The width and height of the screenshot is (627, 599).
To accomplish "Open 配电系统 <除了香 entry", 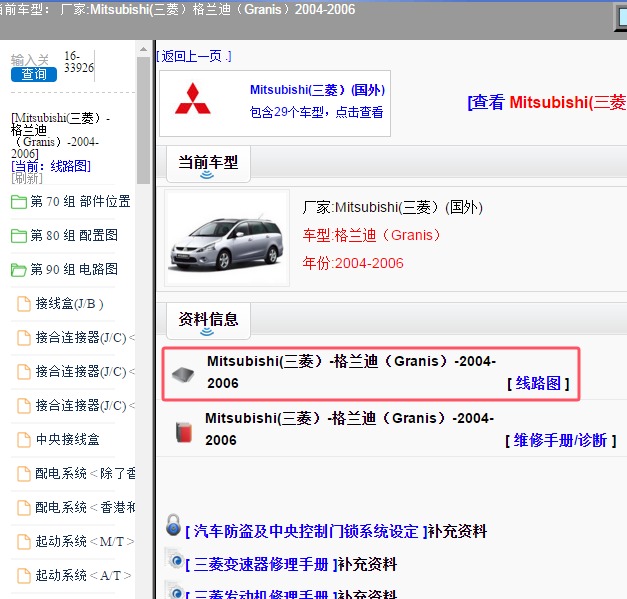I will pyautogui.click(x=85, y=474).
